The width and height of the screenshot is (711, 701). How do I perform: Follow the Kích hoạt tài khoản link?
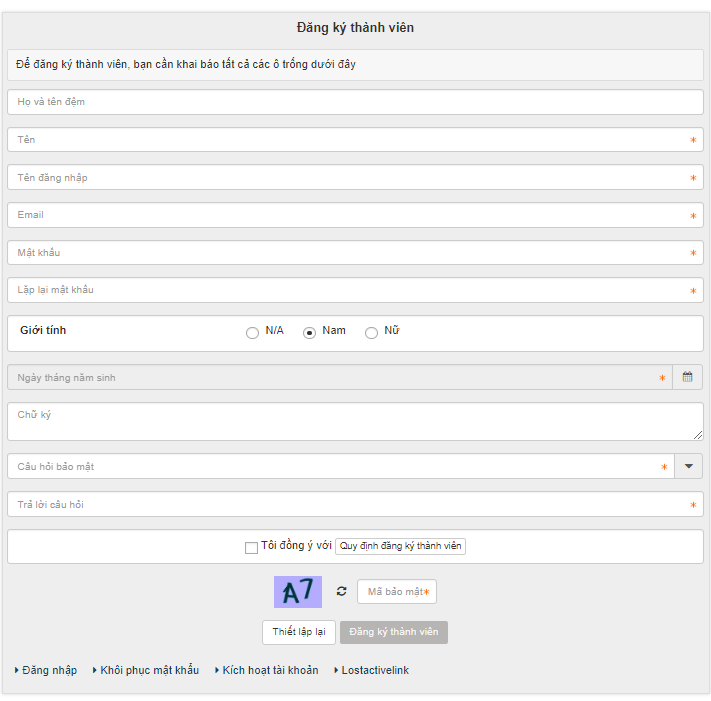click(x=270, y=670)
